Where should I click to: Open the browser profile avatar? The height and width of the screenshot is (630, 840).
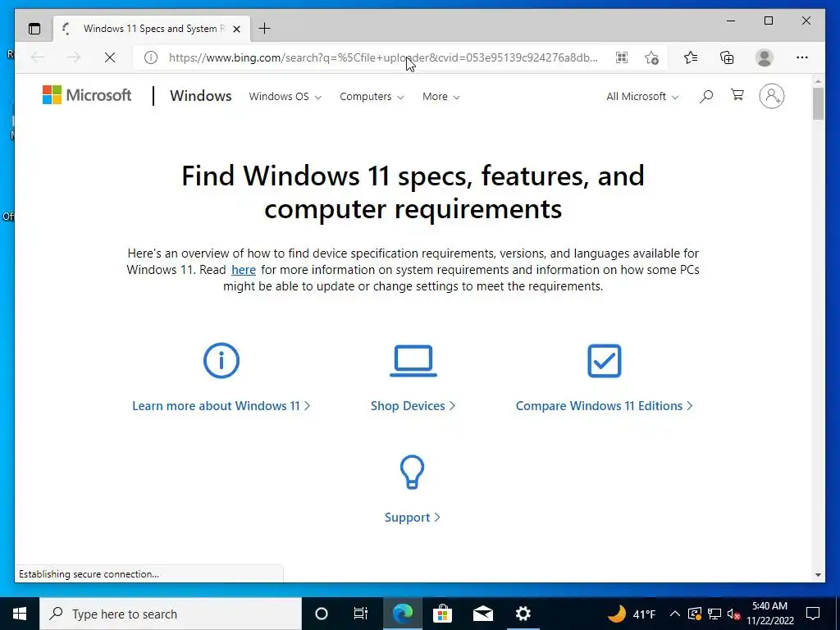[765, 57]
